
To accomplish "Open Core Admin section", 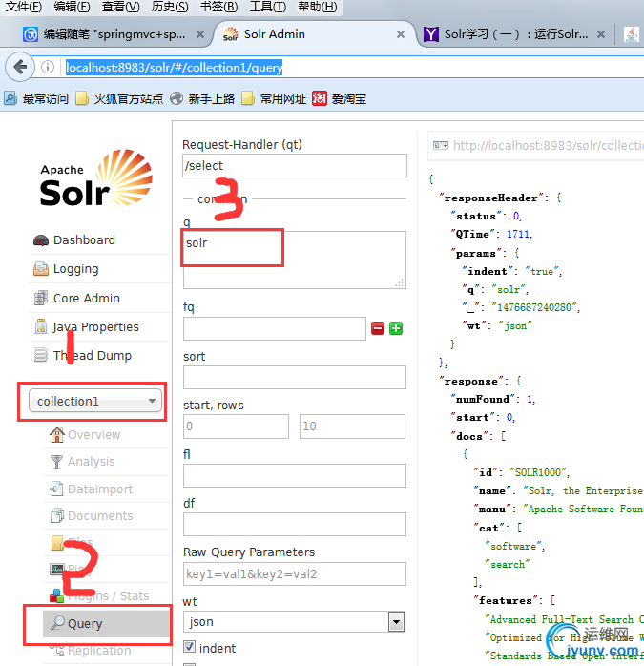I will (x=87, y=298).
